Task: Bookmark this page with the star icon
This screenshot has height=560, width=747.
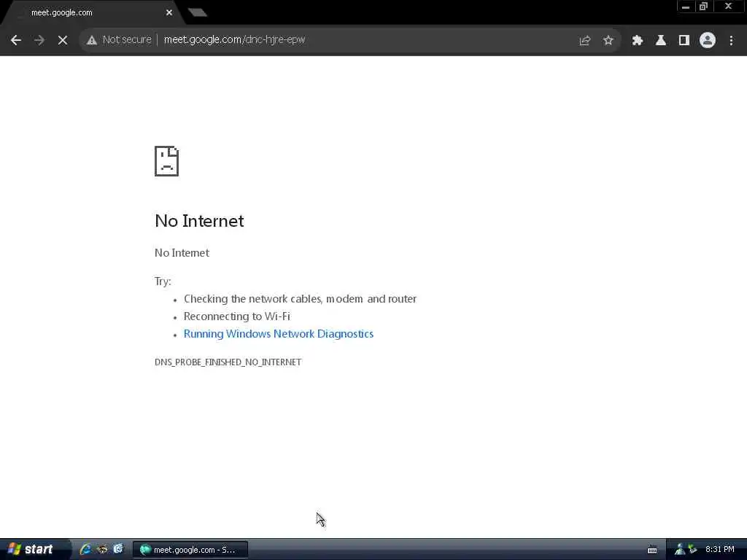Action: 608,41
